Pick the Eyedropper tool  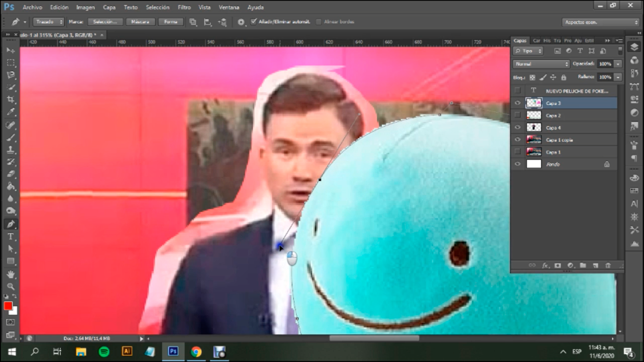click(10, 112)
